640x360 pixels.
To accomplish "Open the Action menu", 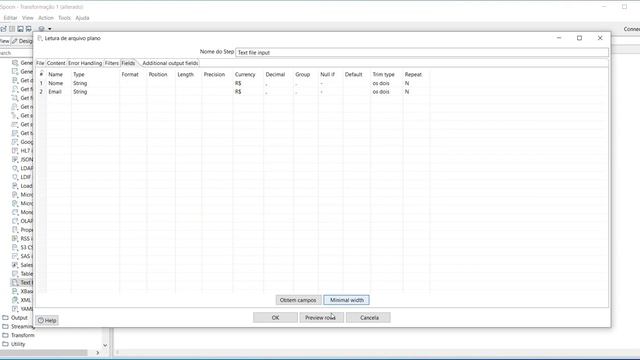I will pyautogui.click(x=46, y=18).
